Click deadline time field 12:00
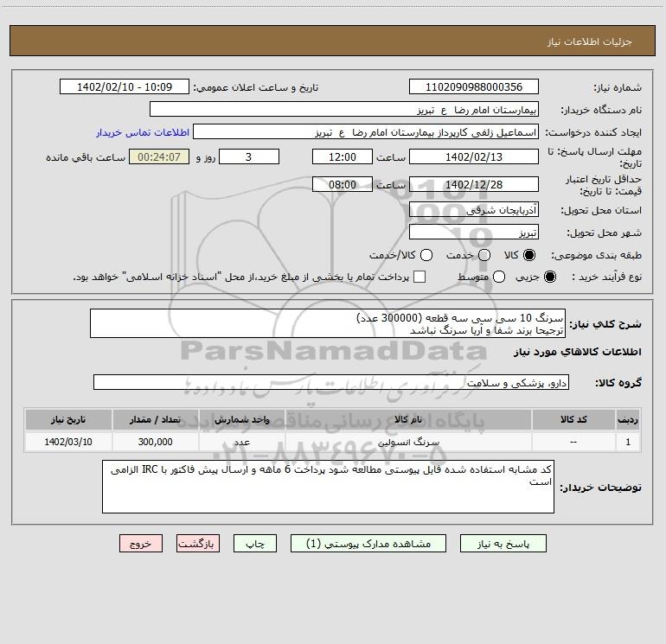Image resolution: width=666 pixels, height=644 pixels. [343, 156]
